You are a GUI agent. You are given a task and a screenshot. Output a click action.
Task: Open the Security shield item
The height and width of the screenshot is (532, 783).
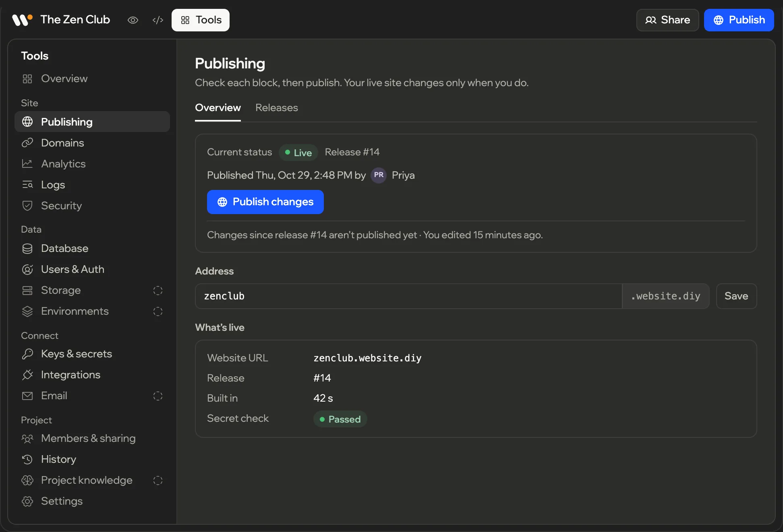(x=92, y=206)
